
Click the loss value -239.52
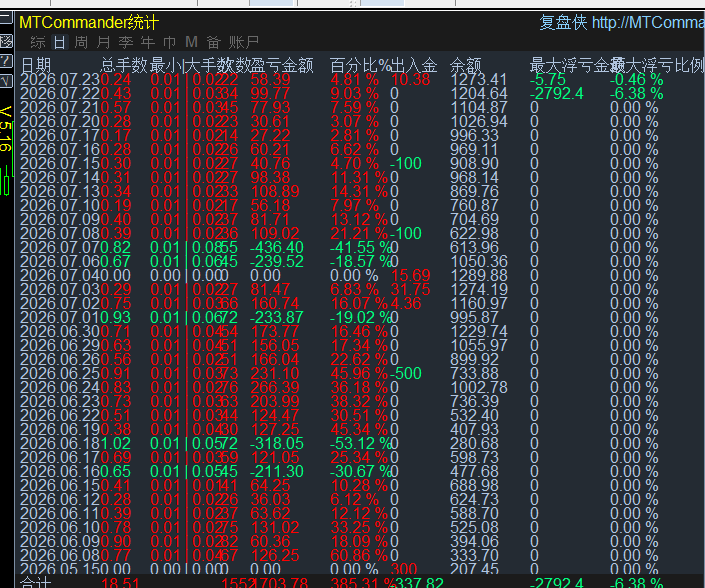[x=277, y=261]
